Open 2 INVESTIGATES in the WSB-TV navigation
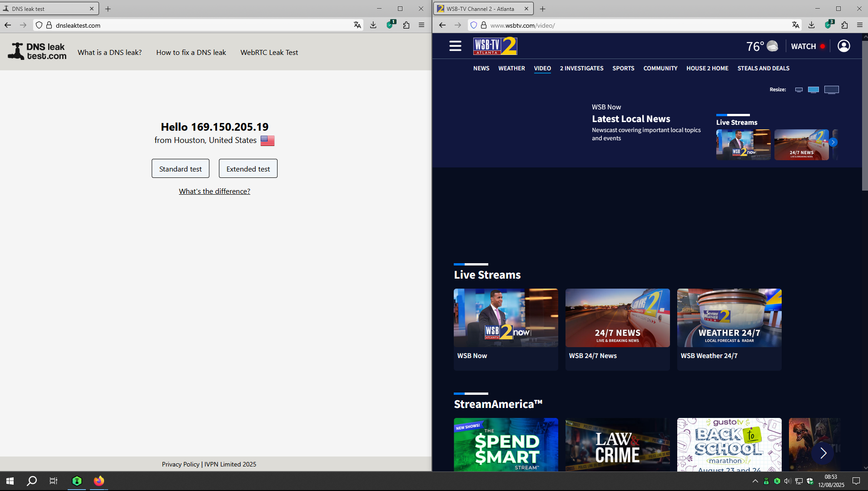This screenshot has height=491, width=868. [581, 69]
